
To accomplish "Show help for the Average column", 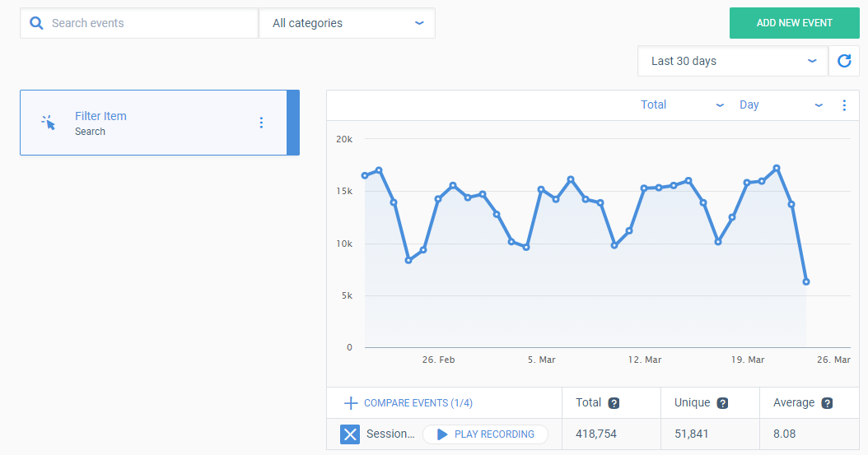I will (x=827, y=403).
